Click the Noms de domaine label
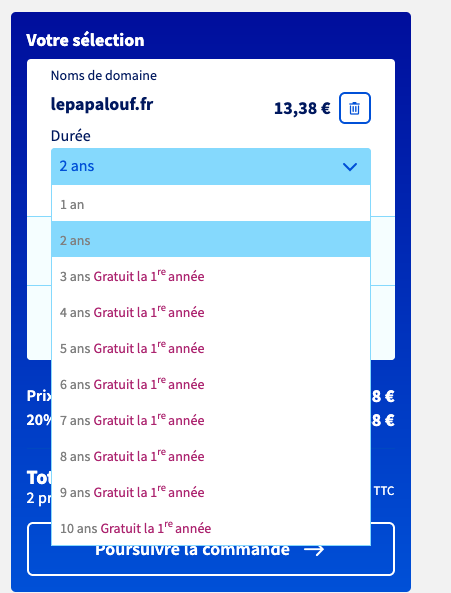The image size is (451, 593). (104, 76)
